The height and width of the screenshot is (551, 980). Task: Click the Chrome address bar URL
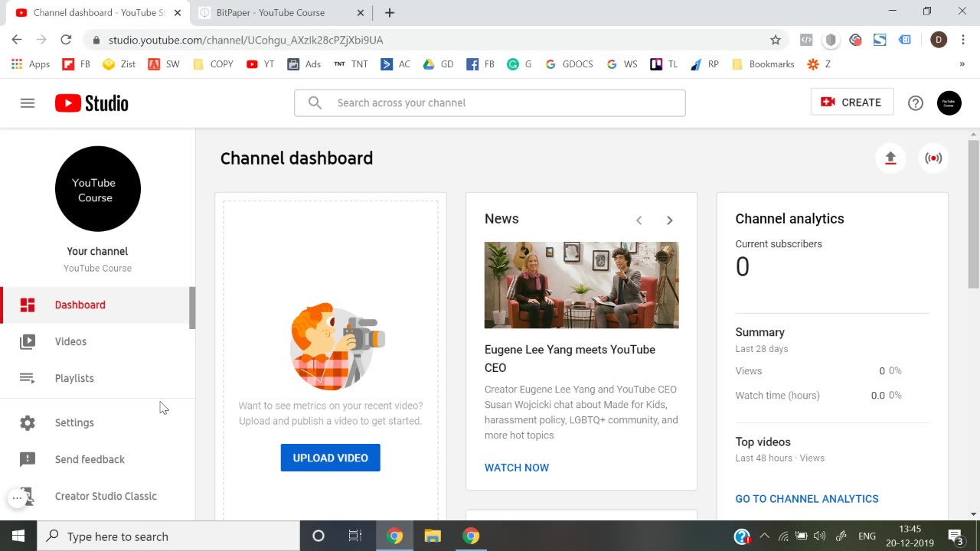click(246, 40)
